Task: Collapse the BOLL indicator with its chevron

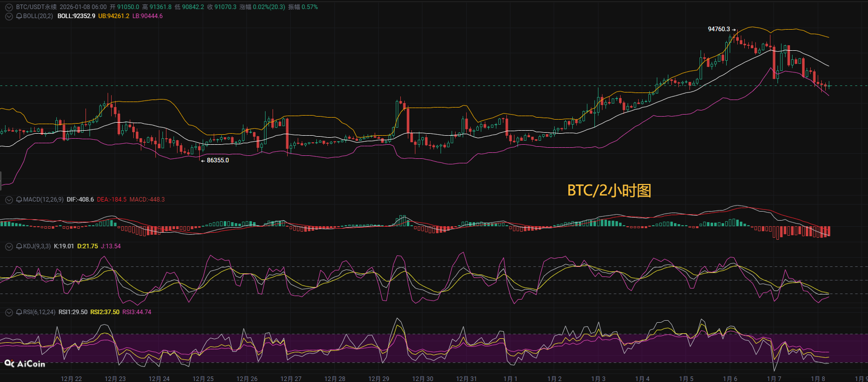Action: (9, 16)
